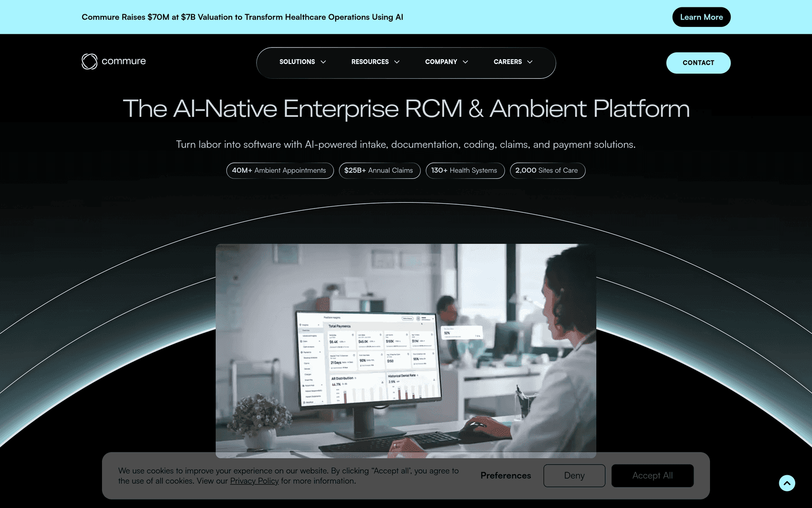Click the '130+ Health Systems' pill

pyautogui.click(x=465, y=170)
